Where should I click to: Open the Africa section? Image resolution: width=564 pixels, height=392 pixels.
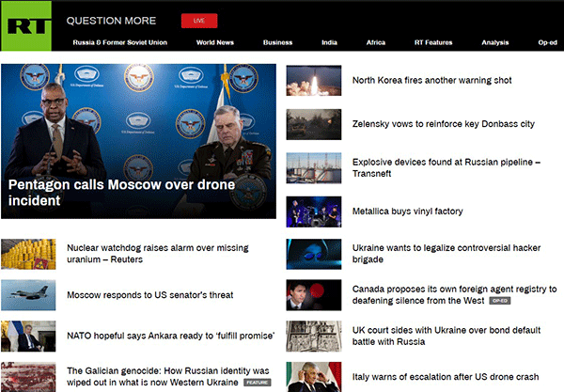[x=376, y=42]
